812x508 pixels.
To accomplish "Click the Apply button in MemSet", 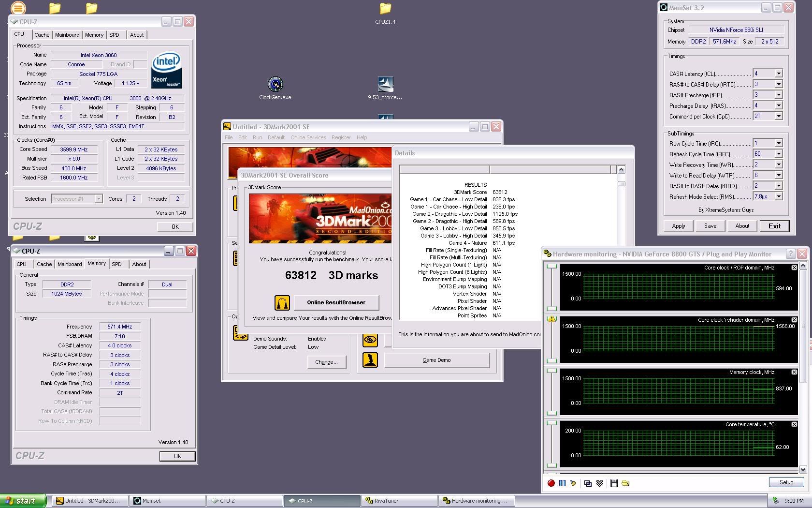I will [678, 226].
